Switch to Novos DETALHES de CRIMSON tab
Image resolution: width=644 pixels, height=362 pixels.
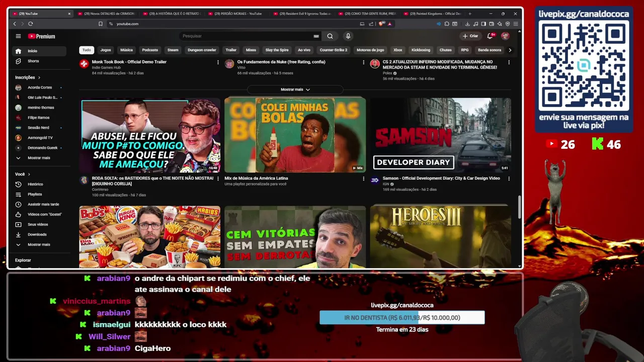click(x=106, y=14)
